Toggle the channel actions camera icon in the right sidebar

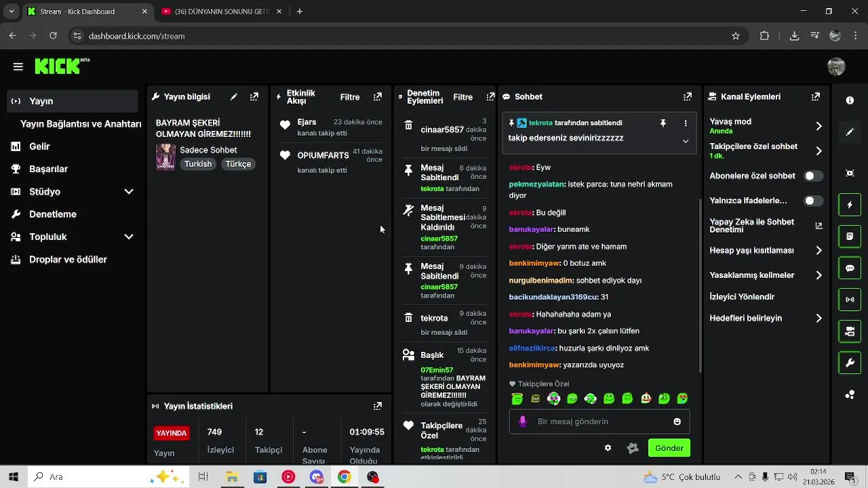click(850, 331)
